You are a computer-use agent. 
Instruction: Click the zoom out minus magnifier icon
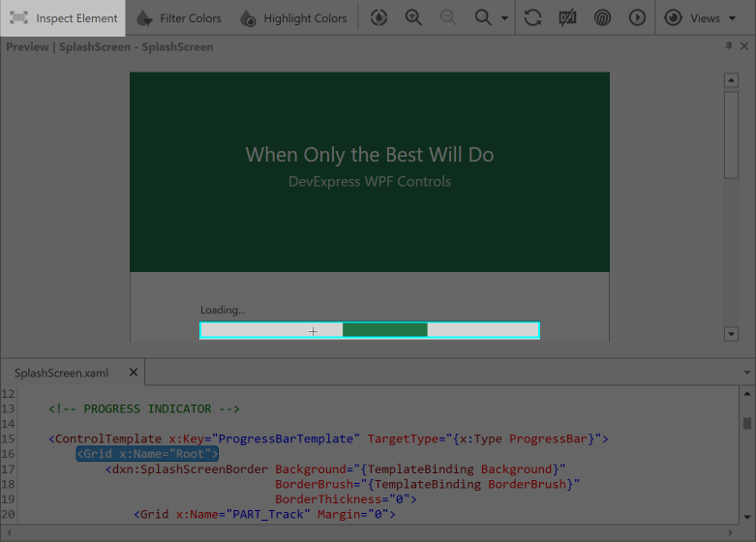pyautogui.click(x=448, y=18)
